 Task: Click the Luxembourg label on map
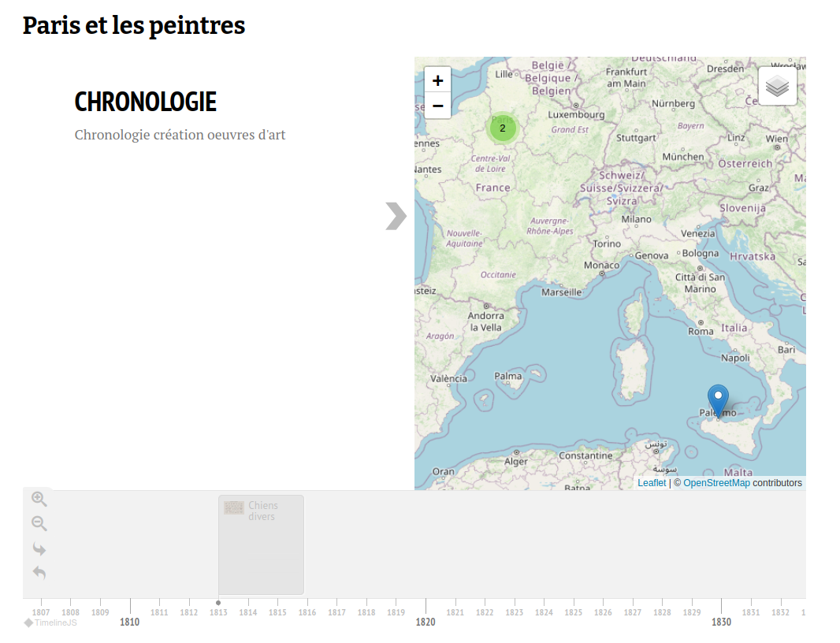click(x=576, y=114)
